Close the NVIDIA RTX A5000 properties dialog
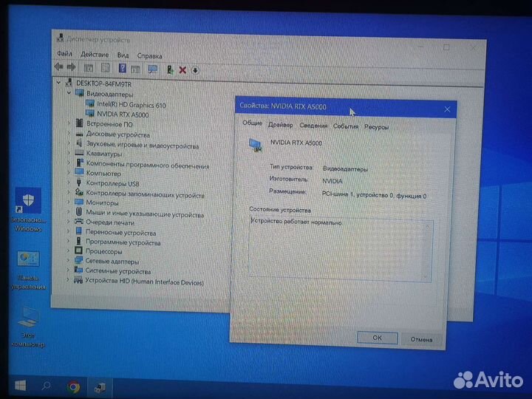Image resolution: width=532 pixels, height=399 pixels. 447,109
